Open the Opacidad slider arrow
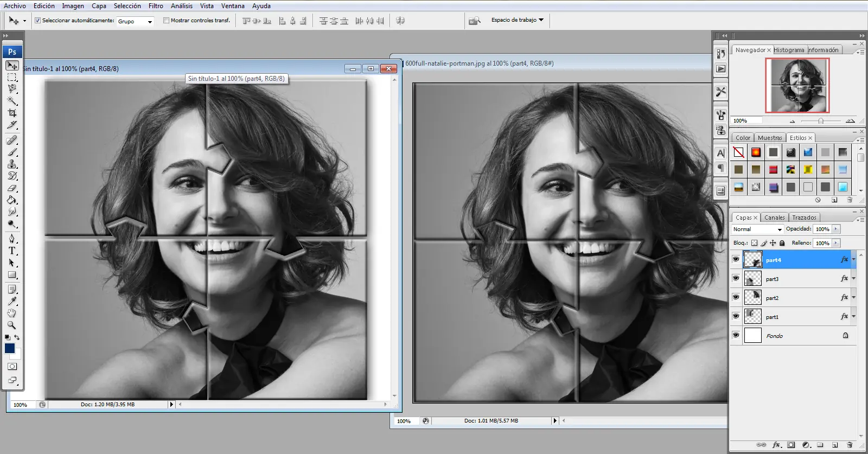Image resolution: width=868 pixels, height=454 pixels. [x=836, y=229]
